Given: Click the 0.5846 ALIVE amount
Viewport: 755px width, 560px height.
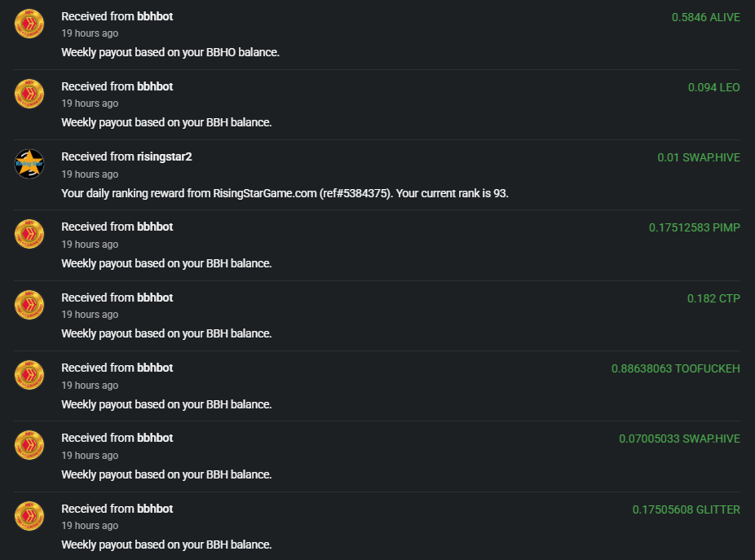Looking at the screenshot, I should [x=705, y=17].
